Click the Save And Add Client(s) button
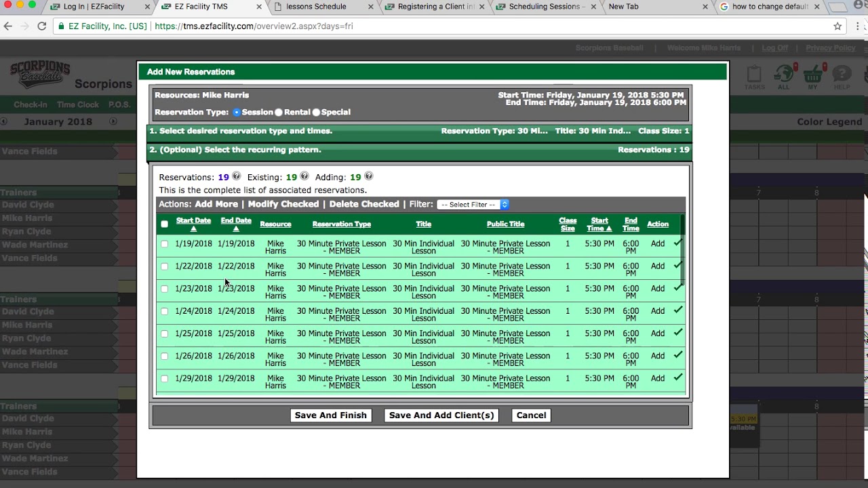868x488 pixels. 441,415
